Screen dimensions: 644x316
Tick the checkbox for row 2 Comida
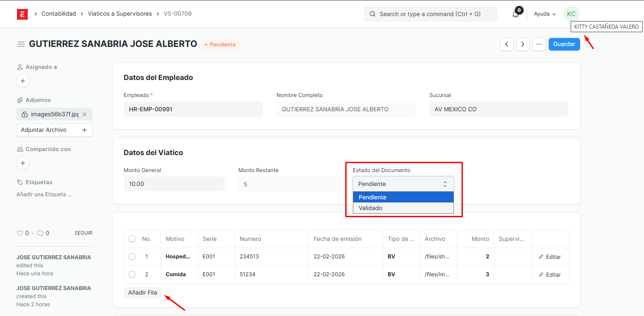[132, 274]
